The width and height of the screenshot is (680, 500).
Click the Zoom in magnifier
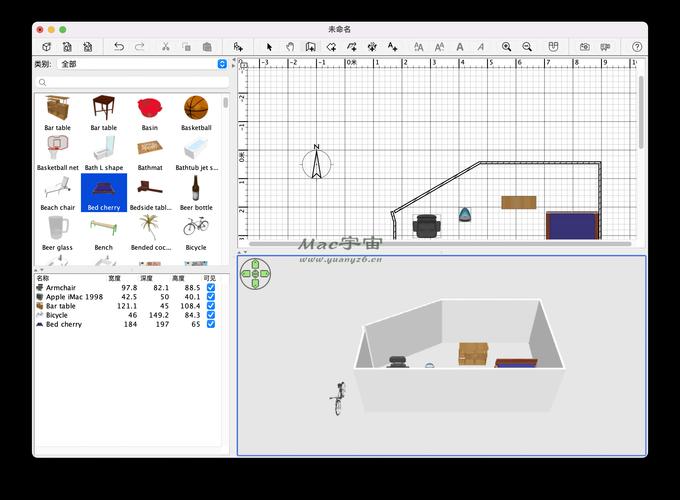[507, 47]
